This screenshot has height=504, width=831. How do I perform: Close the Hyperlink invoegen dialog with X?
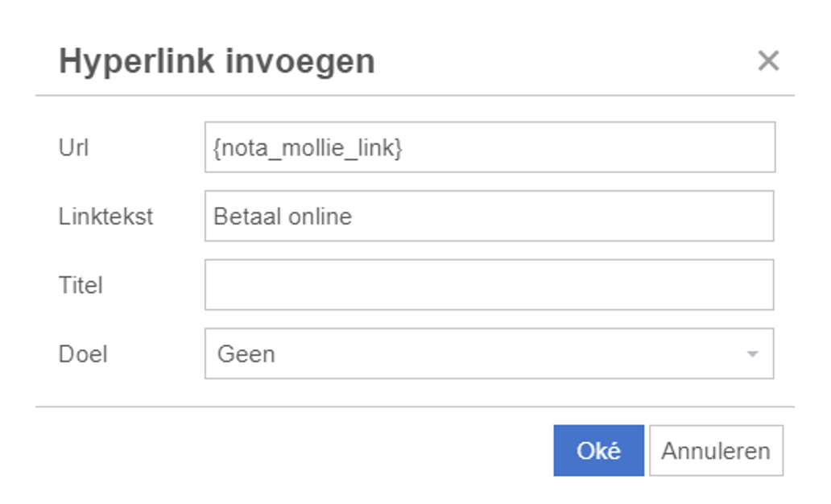(768, 60)
